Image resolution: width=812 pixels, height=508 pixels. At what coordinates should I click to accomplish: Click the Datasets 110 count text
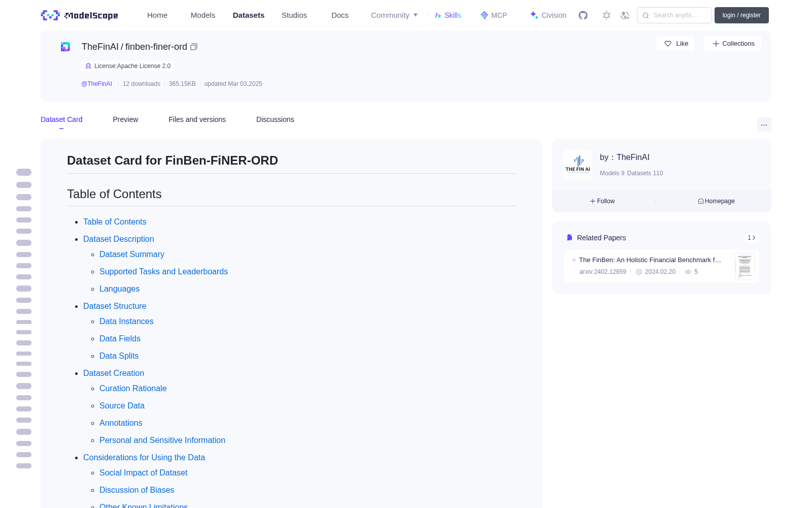pyautogui.click(x=645, y=173)
